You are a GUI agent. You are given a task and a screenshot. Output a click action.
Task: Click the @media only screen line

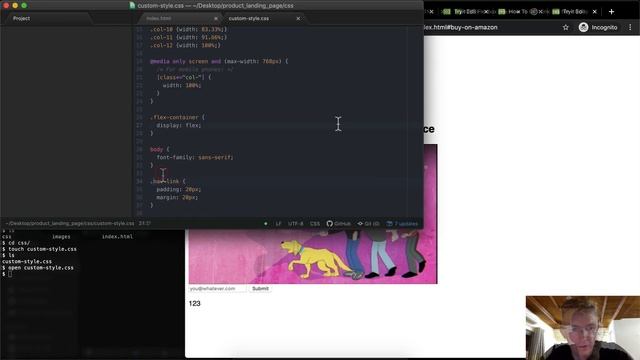coord(219,61)
